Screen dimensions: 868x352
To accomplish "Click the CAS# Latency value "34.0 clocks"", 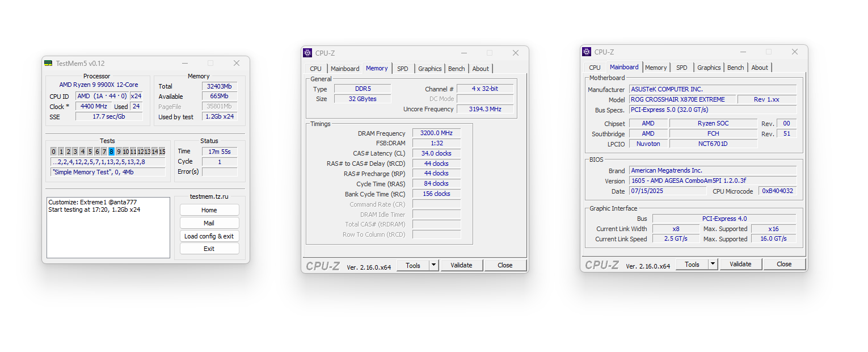I will (436, 153).
